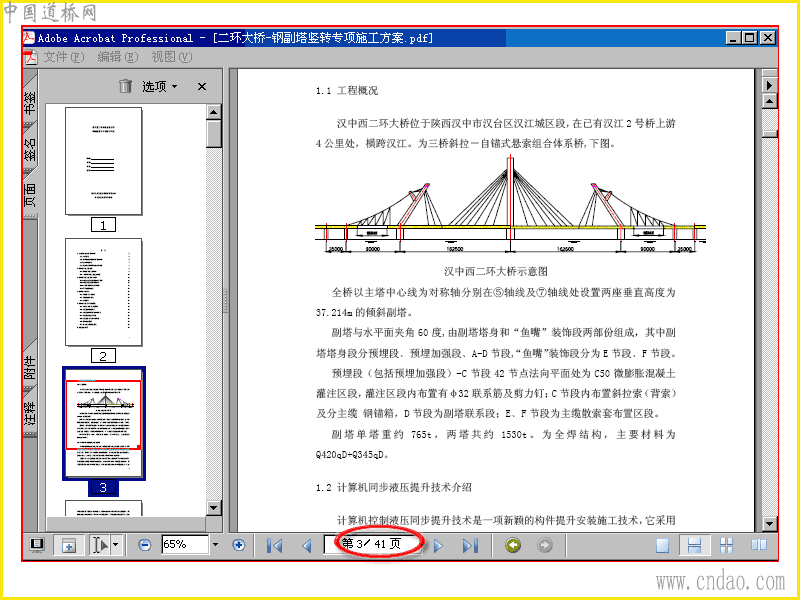Jump to last page icon

470,545
